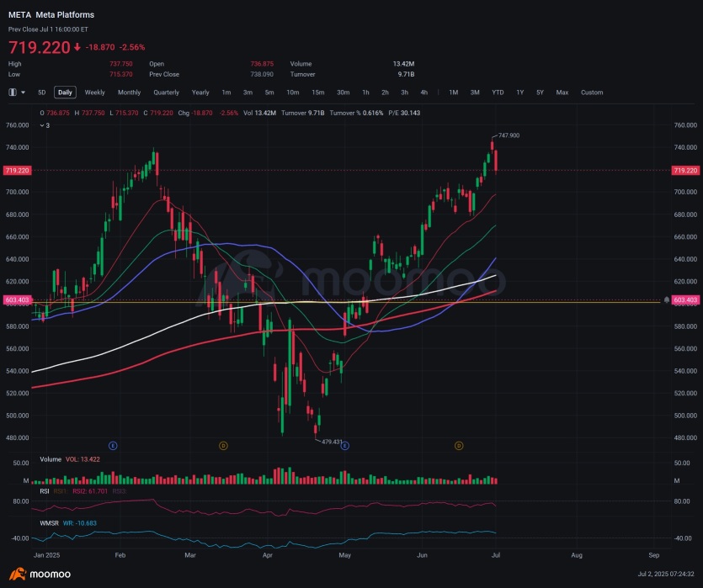
Task: Click the WMSR indicator label
Action: pyautogui.click(x=50, y=523)
